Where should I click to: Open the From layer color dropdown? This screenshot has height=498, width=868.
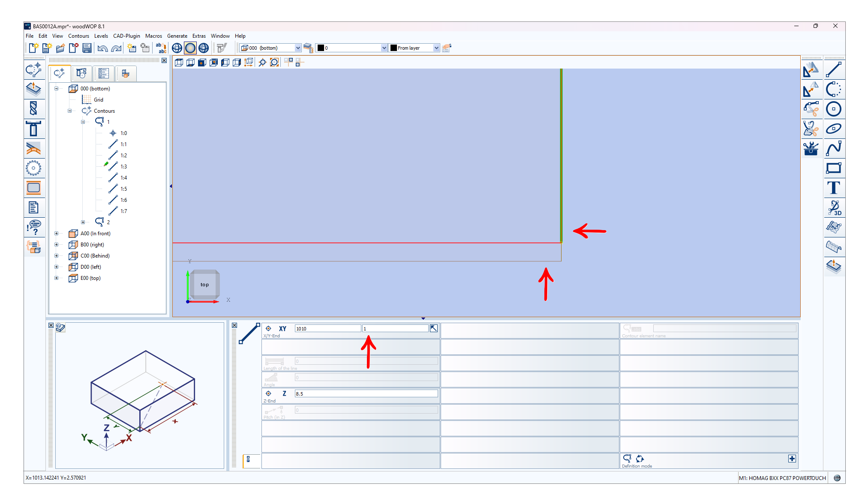point(436,48)
